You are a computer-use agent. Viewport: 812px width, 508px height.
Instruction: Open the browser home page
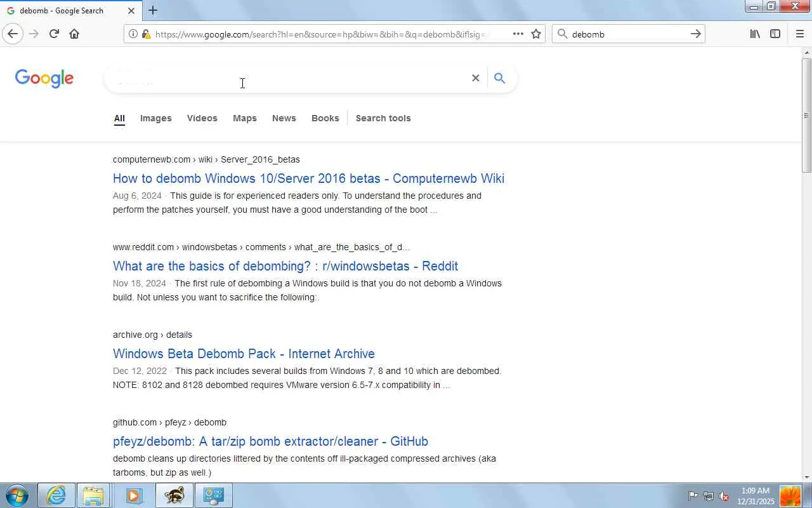click(74, 34)
